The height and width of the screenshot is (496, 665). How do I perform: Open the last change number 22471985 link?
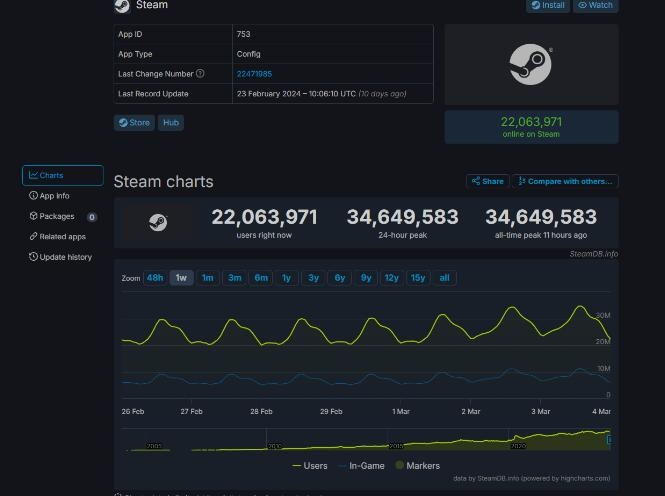coord(254,74)
